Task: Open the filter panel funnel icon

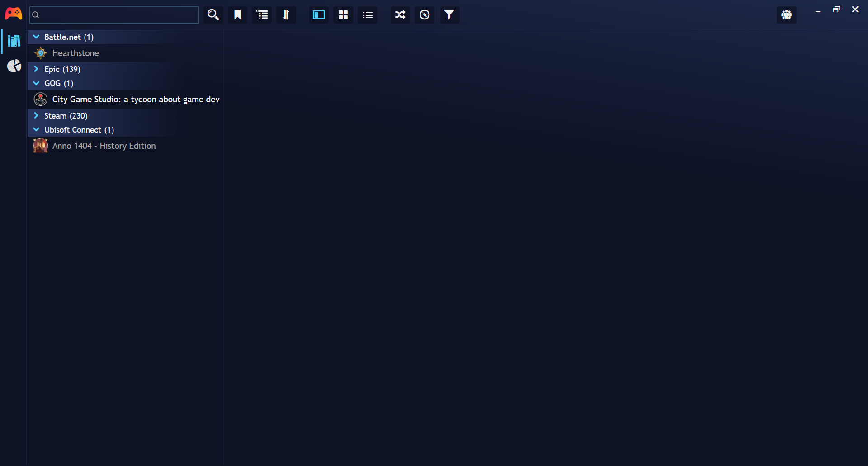Action: pyautogui.click(x=449, y=15)
